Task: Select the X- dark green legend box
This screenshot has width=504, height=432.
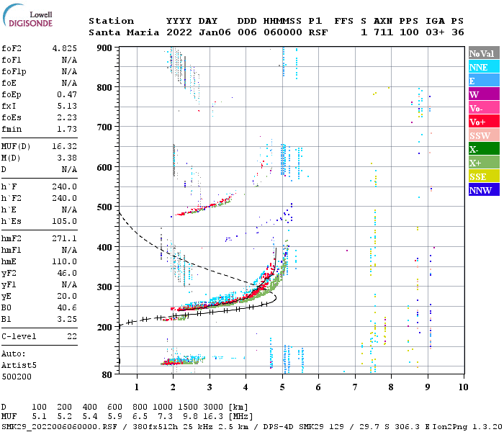Action: coord(483,149)
